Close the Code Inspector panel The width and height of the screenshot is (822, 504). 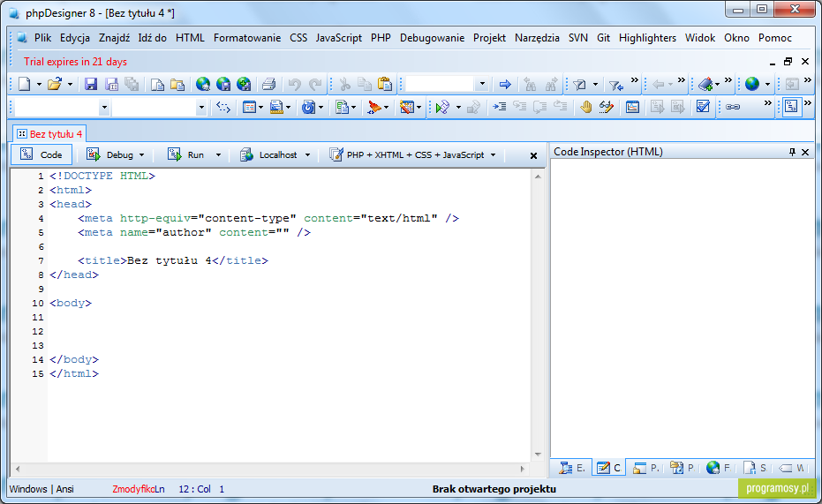point(806,152)
